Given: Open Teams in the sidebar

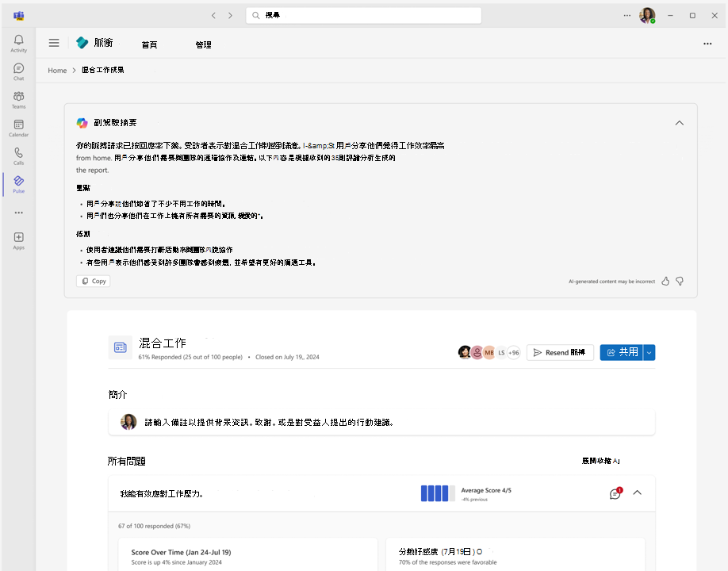Looking at the screenshot, I should (x=18, y=100).
